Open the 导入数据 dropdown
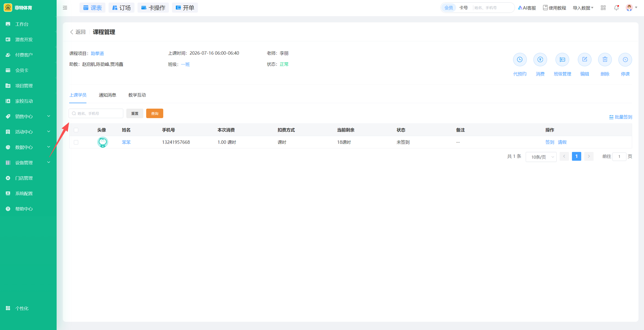644x330 pixels. click(x=583, y=8)
